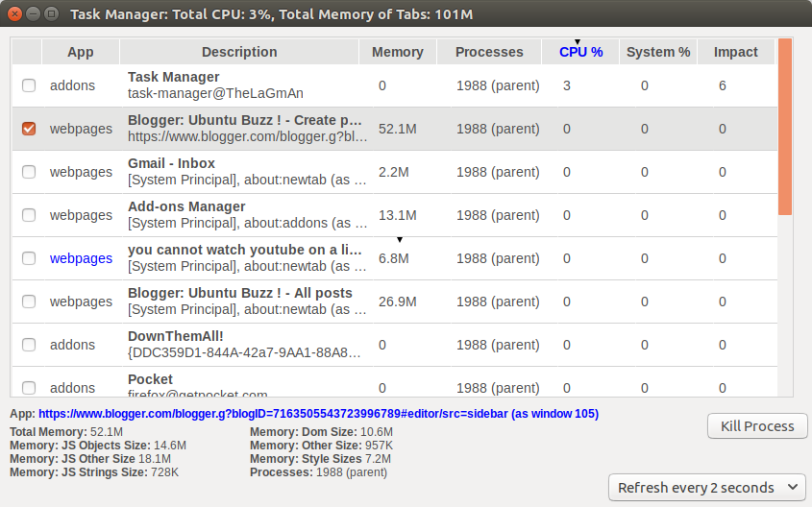Open the Refresh every 2 seconds dropdown

pos(707,488)
